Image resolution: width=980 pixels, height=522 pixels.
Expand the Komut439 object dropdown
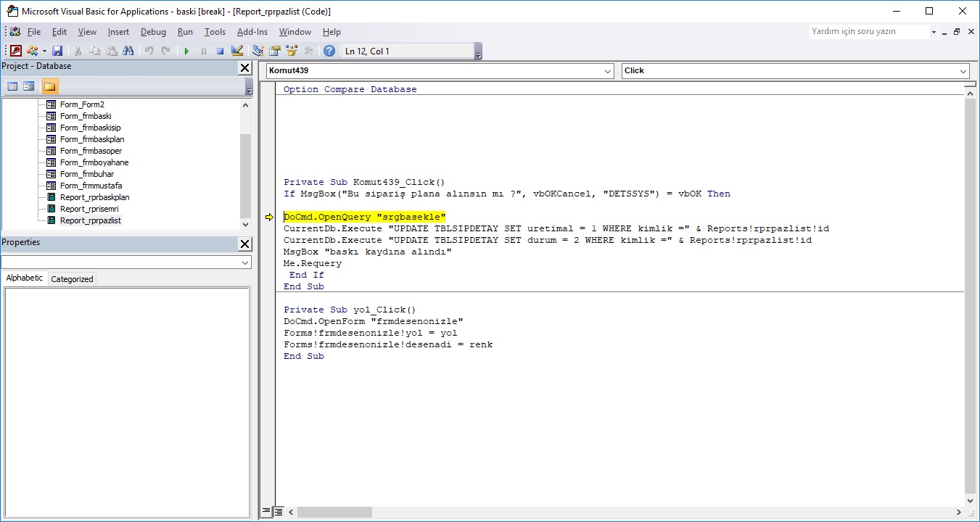point(608,71)
